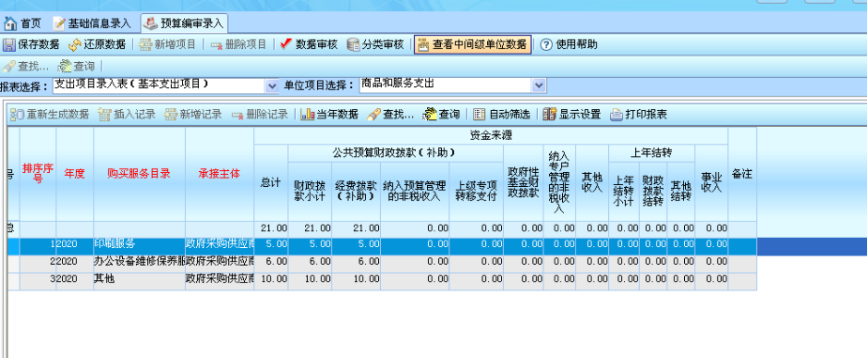Click the 查看中间级单位数据 button
This screenshot has height=358, width=868.
point(473,44)
